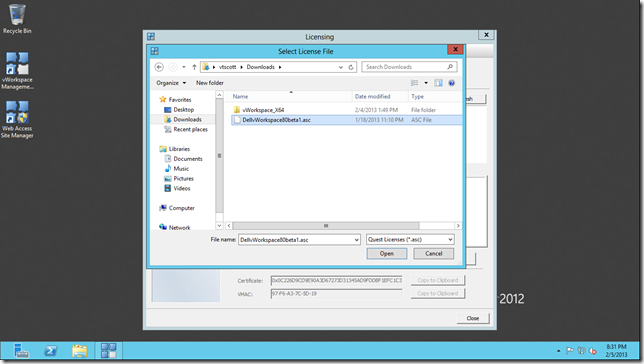Click into the File name input field
This screenshot has width=644, height=364.
(x=295, y=240)
